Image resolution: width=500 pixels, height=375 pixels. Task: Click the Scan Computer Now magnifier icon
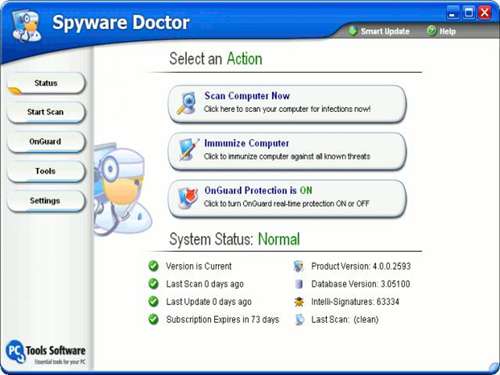tap(186, 103)
